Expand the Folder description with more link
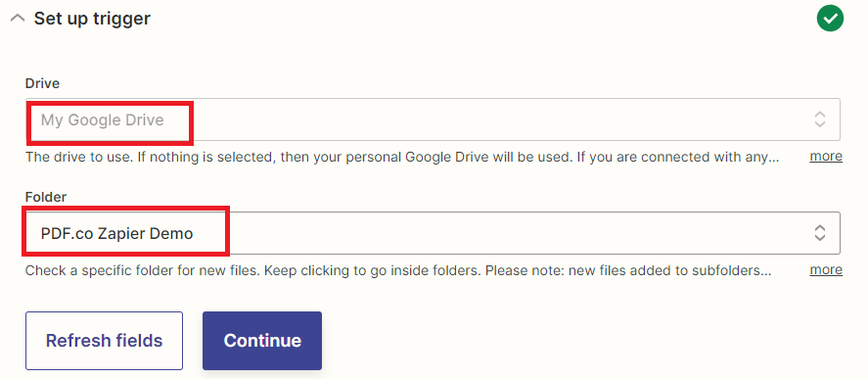 pos(826,270)
